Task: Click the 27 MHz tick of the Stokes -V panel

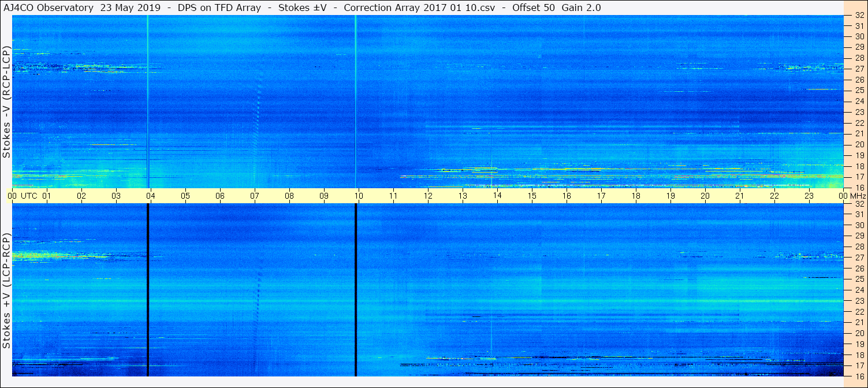Action: [859, 69]
